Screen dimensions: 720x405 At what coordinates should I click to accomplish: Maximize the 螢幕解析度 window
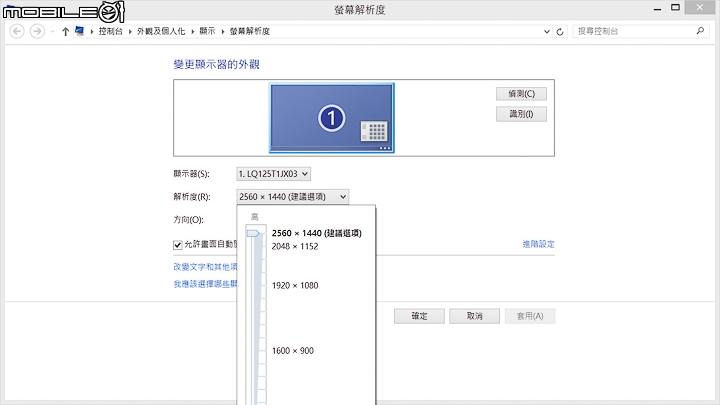[x=675, y=7]
